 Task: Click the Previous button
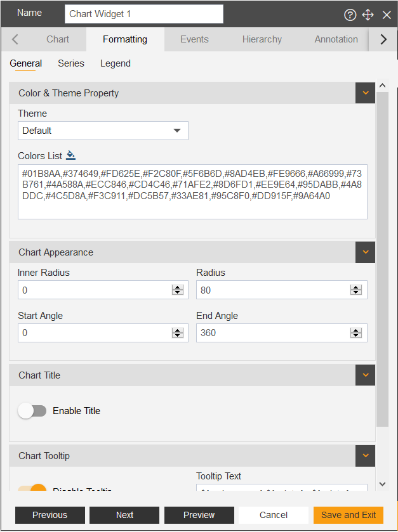pos(50,515)
